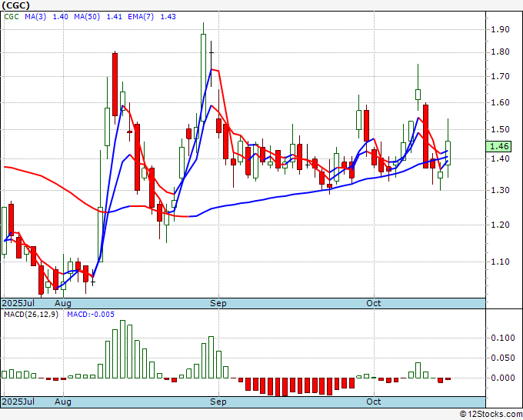Click the red candle topping at 1.80
This screenshot has height=420, width=523.
(x=115, y=85)
